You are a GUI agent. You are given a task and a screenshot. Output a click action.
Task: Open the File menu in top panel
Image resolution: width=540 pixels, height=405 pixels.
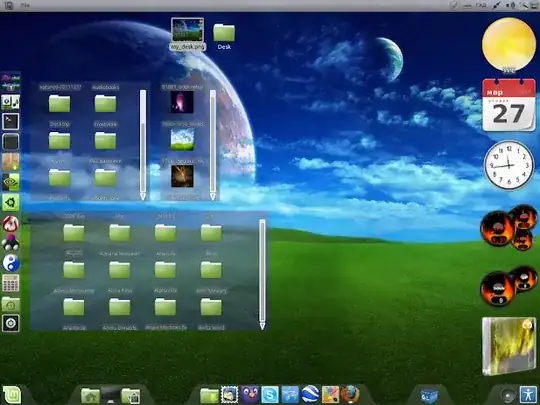click(x=25, y=6)
